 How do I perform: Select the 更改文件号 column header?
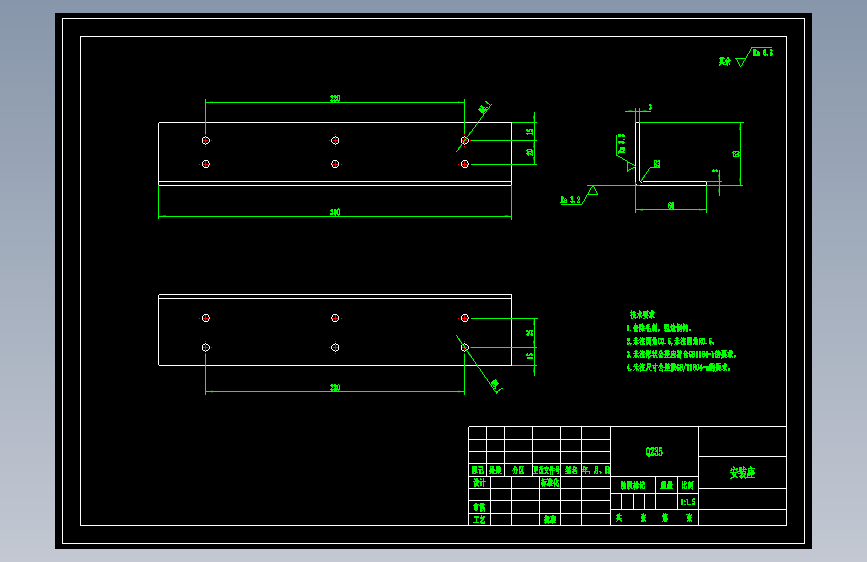[546, 470]
